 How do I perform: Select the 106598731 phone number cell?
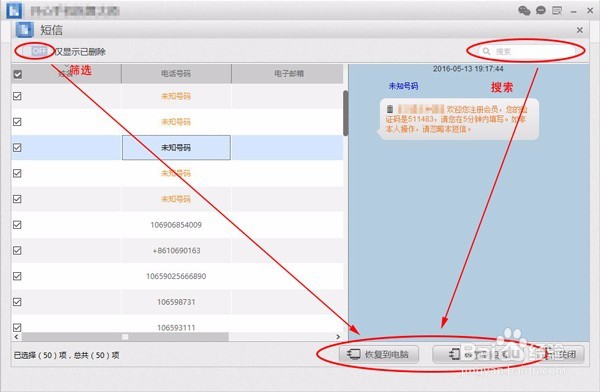176,302
